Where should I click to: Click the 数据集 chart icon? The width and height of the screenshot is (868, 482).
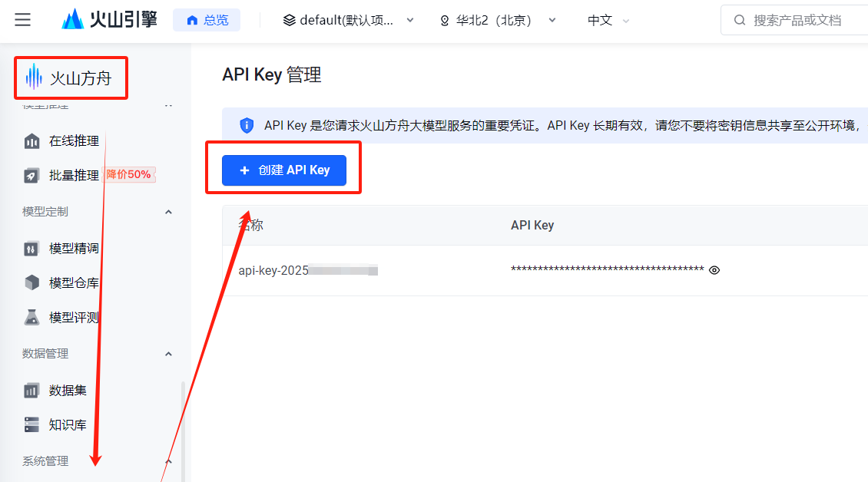tap(31, 391)
